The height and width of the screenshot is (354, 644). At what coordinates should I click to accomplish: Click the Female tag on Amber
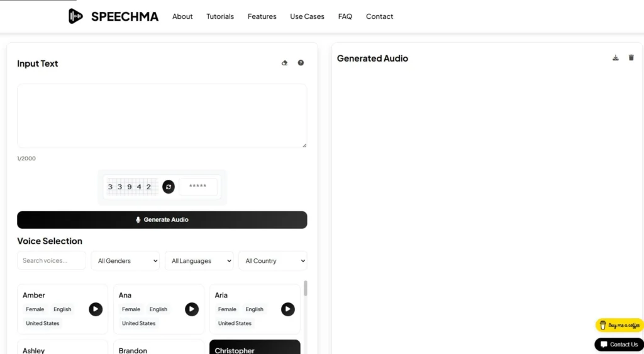point(35,309)
